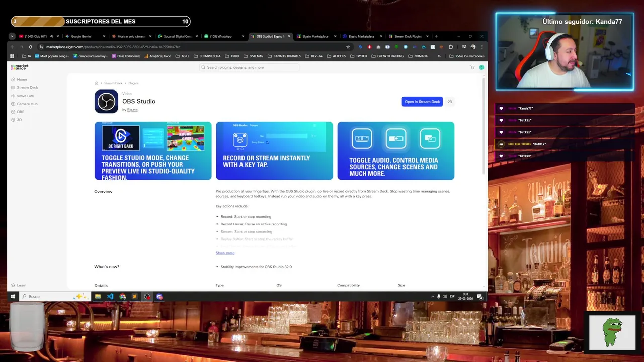The width and height of the screenshot is (644, 362).
Task: Open the shopping cart icon
Action: pyautogui.click(x=472, y=67)
